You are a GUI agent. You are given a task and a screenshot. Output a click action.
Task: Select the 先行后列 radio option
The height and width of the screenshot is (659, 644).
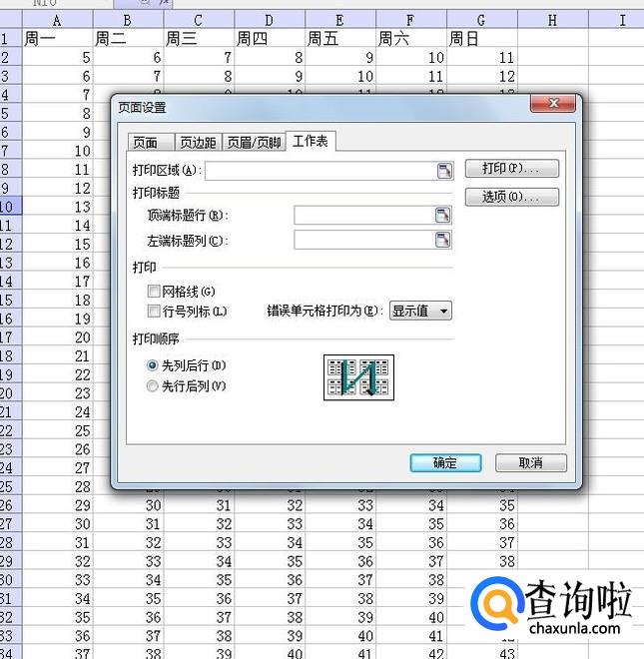[152, 385]
